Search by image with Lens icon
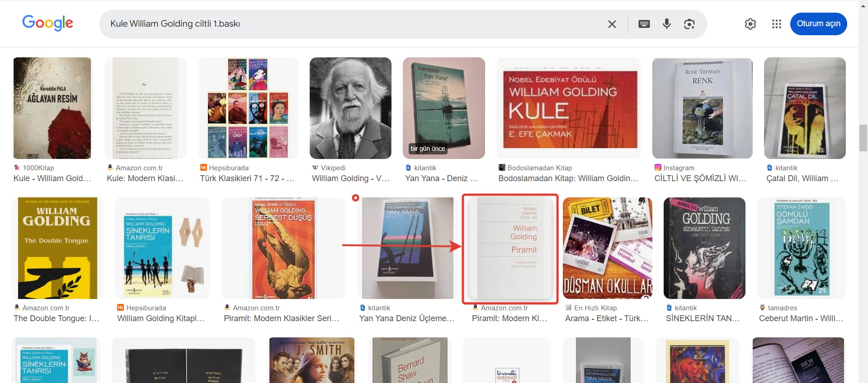This screenshot has width=868, height=383. [689, 24]
